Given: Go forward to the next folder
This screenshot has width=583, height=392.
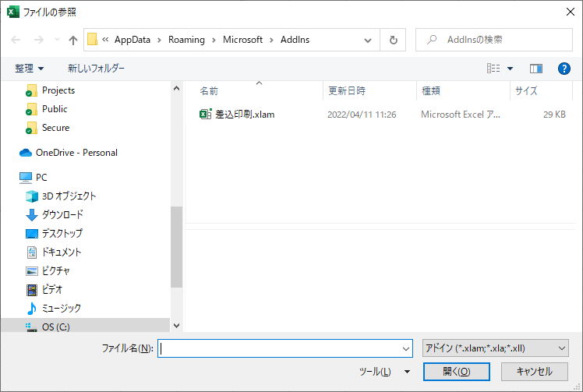Looking at the screenshot, I should click(x=39, y=40).
